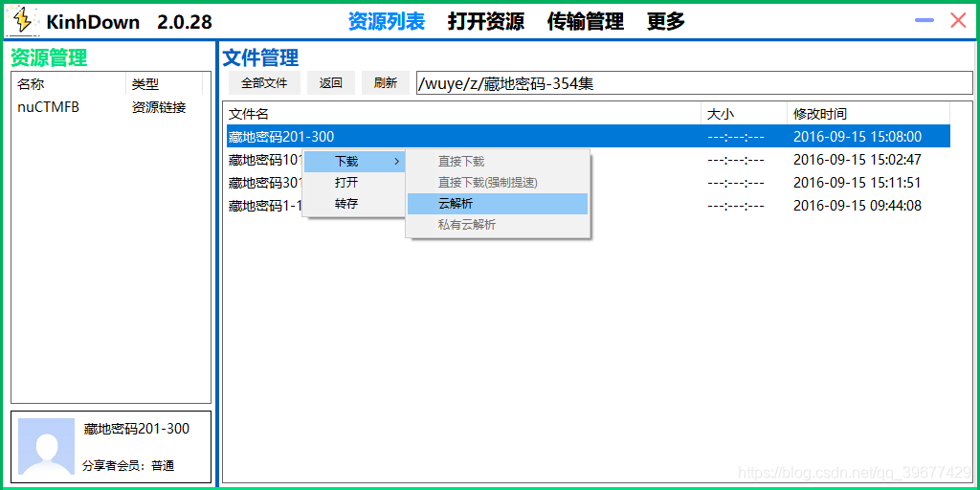The height and width of the screenshot is (490, 980).
Task: Click the path field /wuye/z/藏地密码-354集
Action: click(x=695, y=83)
